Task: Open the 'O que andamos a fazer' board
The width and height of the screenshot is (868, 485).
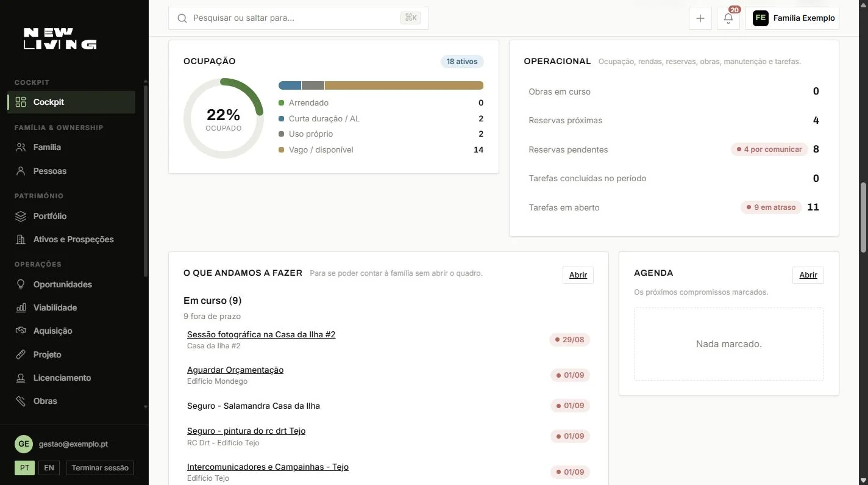Action: tap(578, 275)
